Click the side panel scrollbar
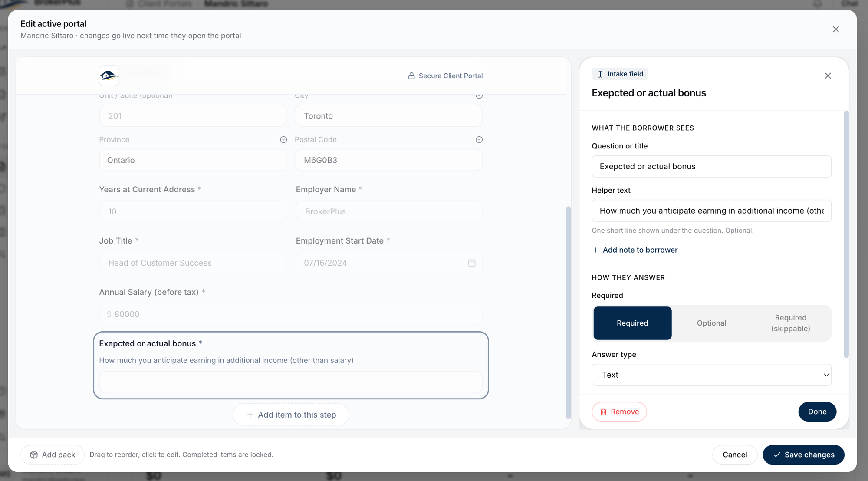The height and width of the screenshot is (481, 868). 846,234
